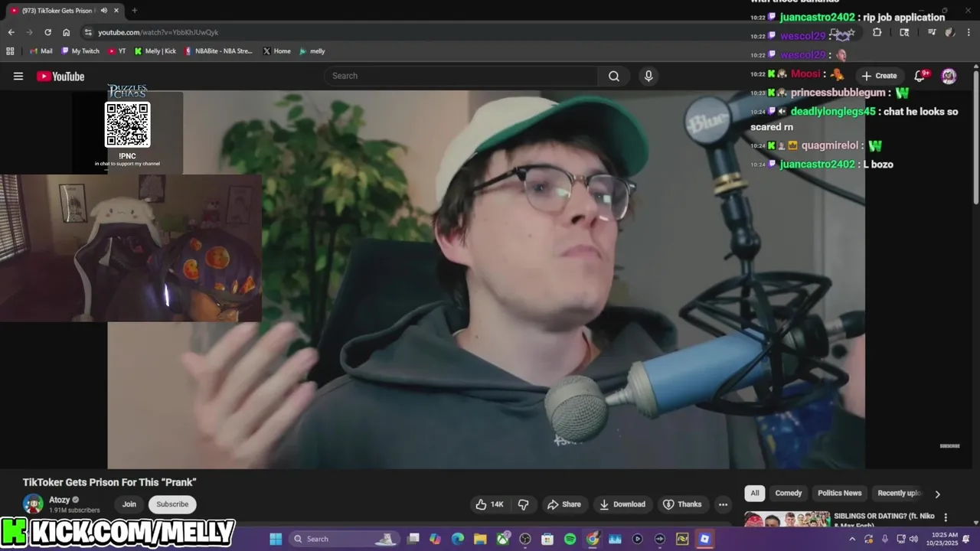Open more actions ellipsis under the video

coord(723,504)
